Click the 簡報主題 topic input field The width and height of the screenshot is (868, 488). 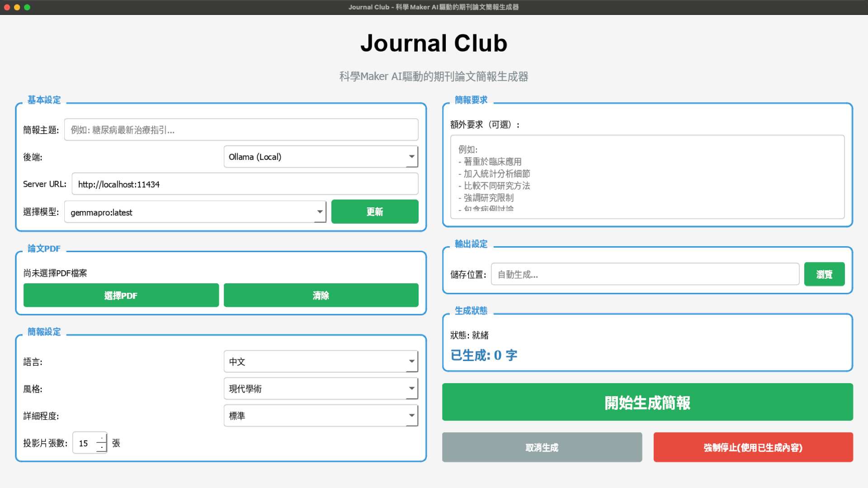tap(241, 130)
